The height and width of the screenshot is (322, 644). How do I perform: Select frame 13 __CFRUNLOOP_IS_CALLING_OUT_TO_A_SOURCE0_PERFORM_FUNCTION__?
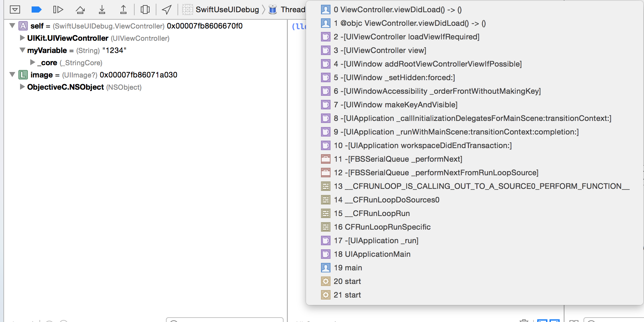475,186
